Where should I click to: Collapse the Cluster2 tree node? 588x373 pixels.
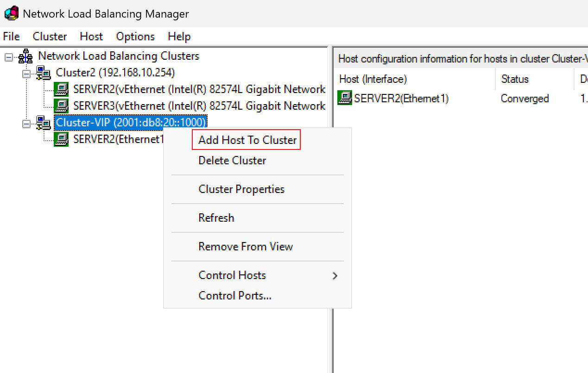pos(26,73)
